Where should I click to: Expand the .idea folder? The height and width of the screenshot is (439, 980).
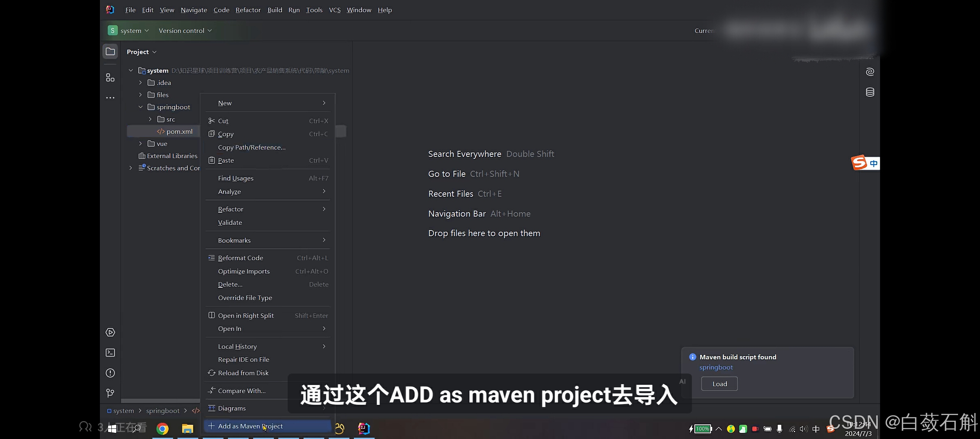point(140,83)
